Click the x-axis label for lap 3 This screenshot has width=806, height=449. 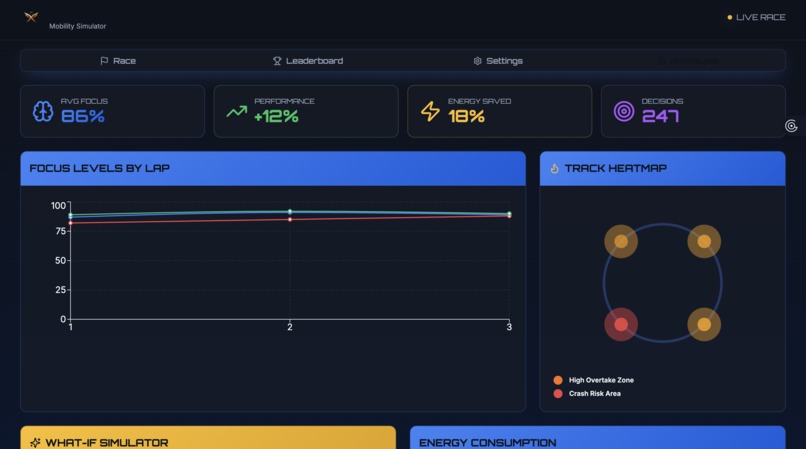click(509, 327)
